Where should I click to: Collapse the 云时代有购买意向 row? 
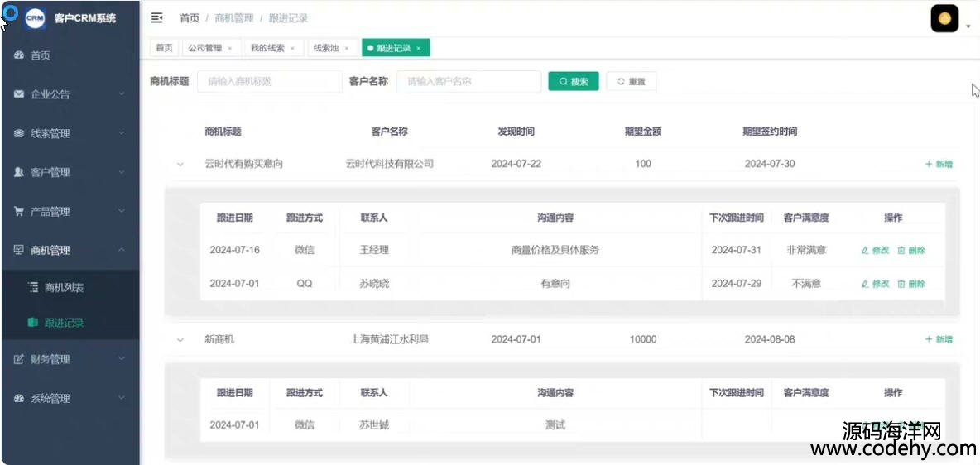click(180, 165)
